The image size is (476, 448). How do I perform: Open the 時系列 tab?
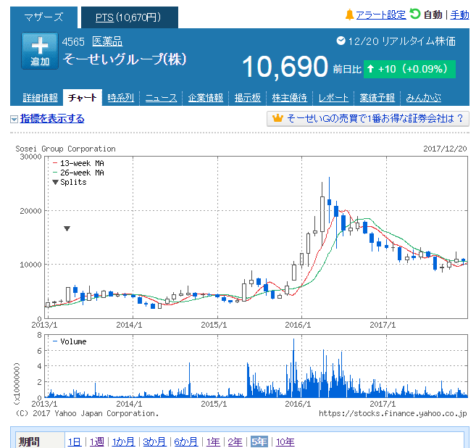[x=120, y=97]
